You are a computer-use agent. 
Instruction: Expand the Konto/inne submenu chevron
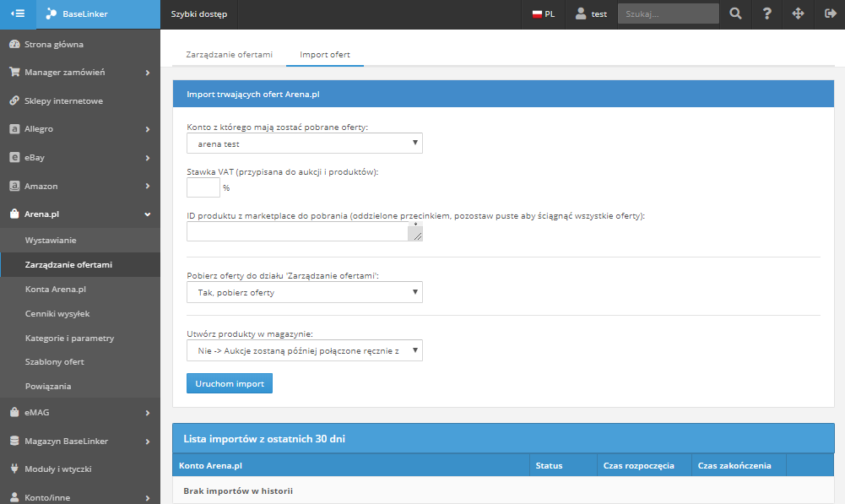point(147,498)
